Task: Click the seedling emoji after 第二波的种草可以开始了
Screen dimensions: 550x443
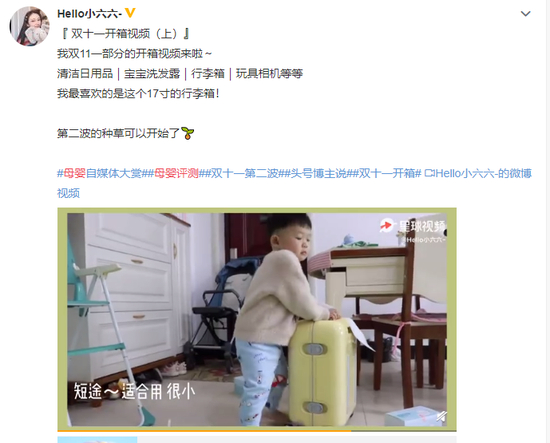Action: click(188, 133)
